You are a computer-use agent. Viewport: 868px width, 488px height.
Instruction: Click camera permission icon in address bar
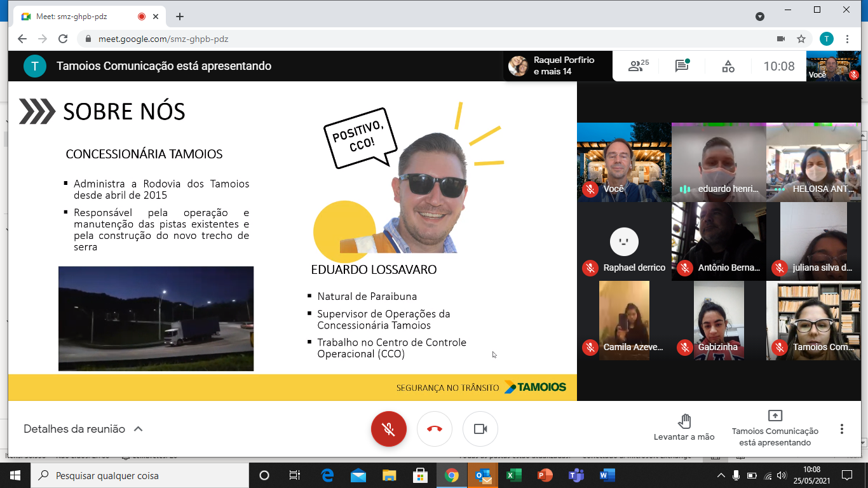(x=781, y=39)
